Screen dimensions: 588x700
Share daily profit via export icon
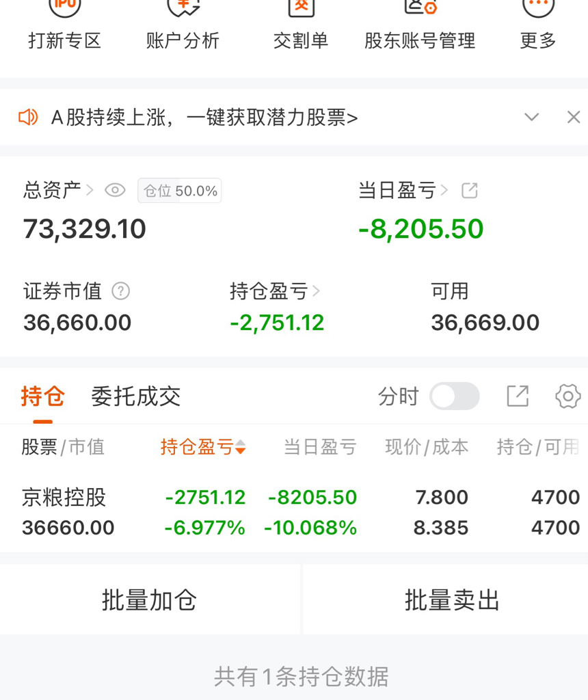[470, 191]
